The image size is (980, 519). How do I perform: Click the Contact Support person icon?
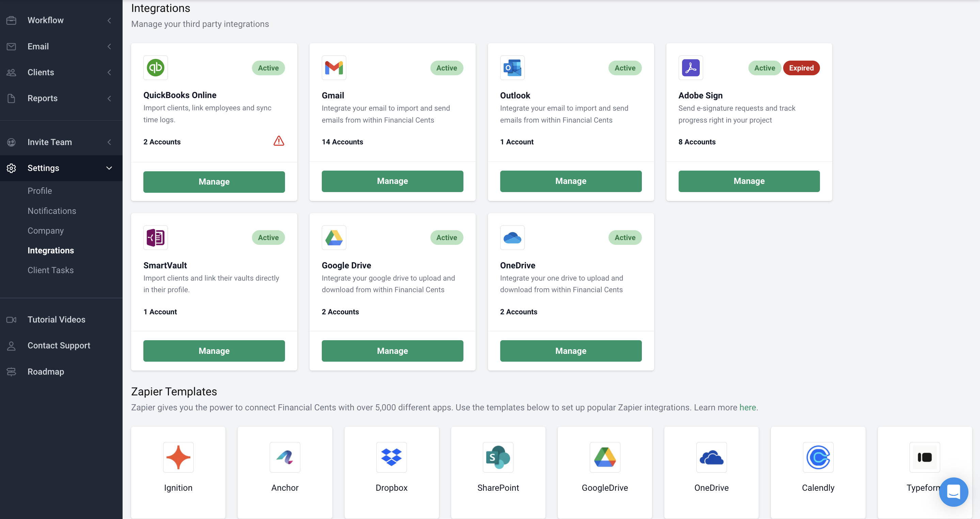(12, 346)
